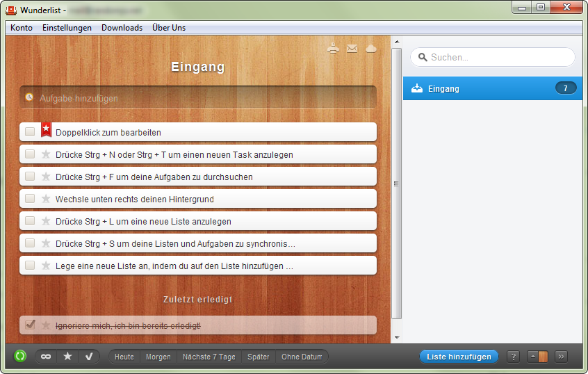Maximize the Wunderlist window
Image resolution: width=588 pixels, height=374 pixels.
[x=540, y=8]
